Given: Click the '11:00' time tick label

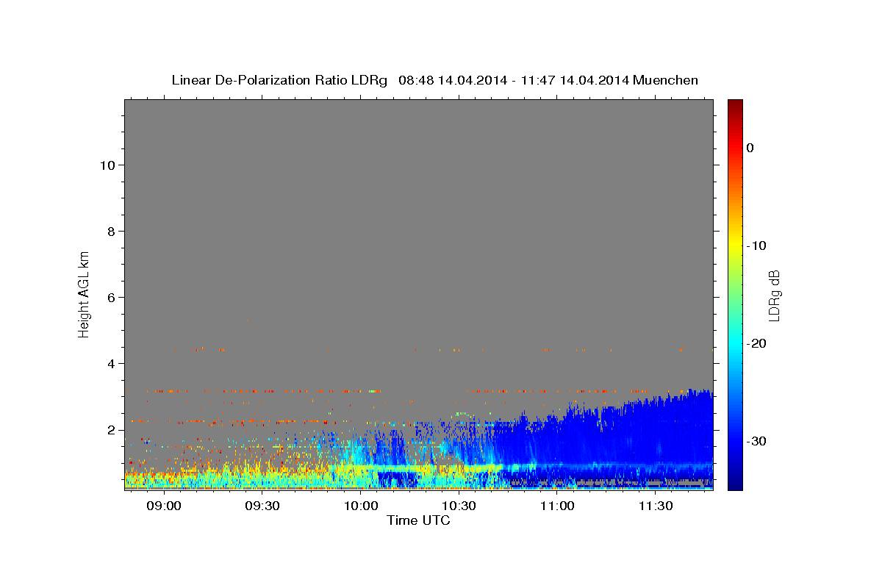Looking at the screenshot, I should (557, 506).
